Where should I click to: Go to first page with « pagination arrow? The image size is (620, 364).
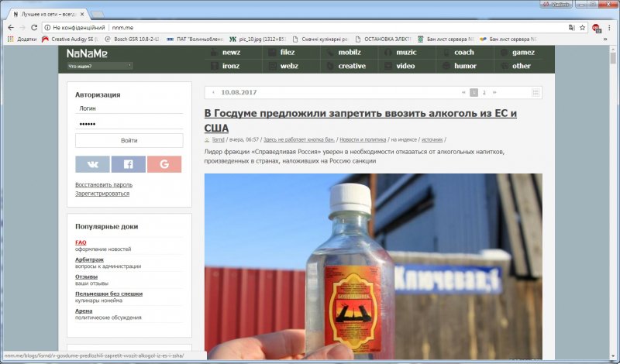click(463, 92)
